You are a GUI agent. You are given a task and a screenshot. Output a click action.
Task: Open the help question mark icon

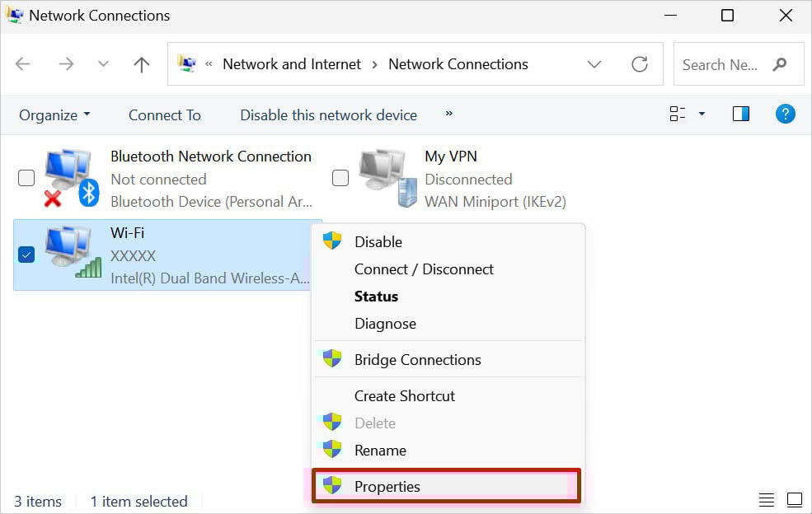click(x=785, y=114)
